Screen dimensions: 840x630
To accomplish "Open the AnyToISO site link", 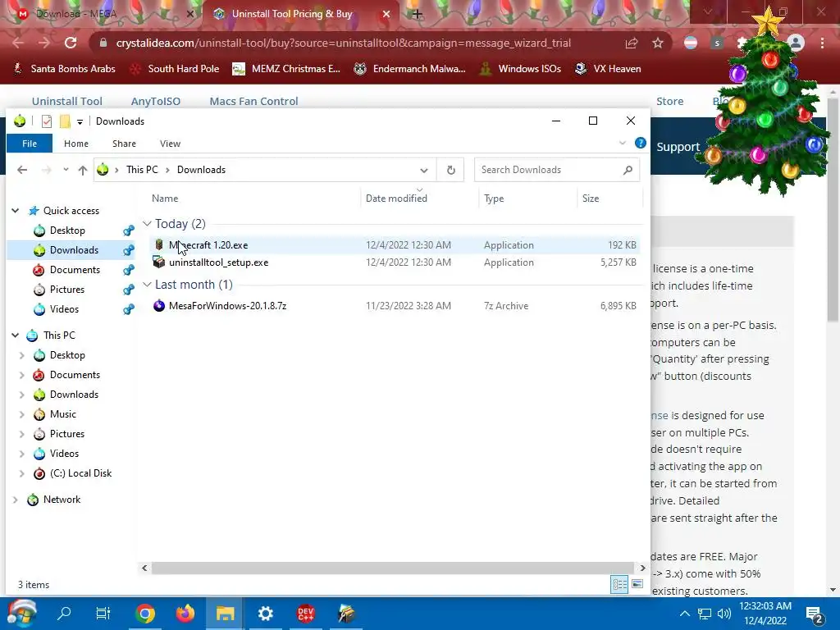I will (x=156, y=101).
